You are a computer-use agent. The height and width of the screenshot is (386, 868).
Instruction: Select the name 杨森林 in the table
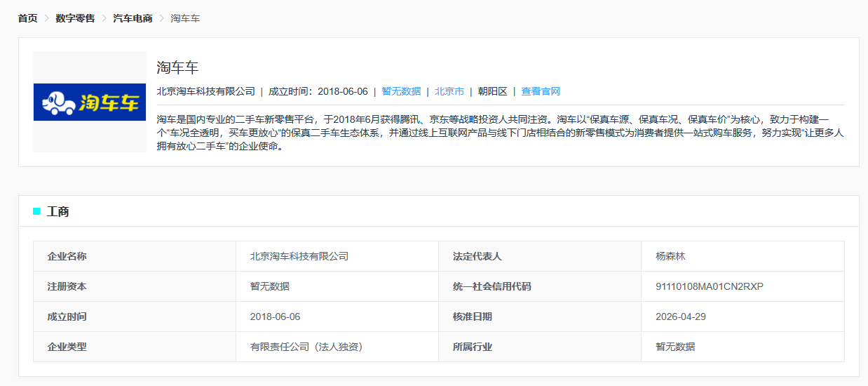(670, 256)
